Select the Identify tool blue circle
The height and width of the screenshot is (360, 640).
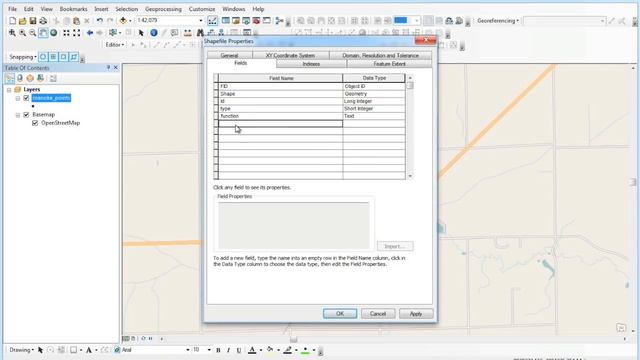pos(154,33)
